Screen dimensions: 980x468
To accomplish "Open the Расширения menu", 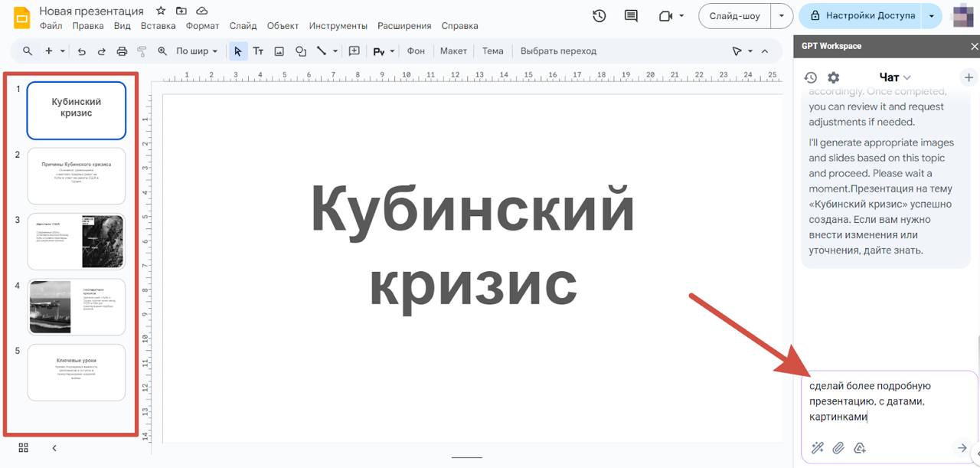I will (x=403, y=26).
